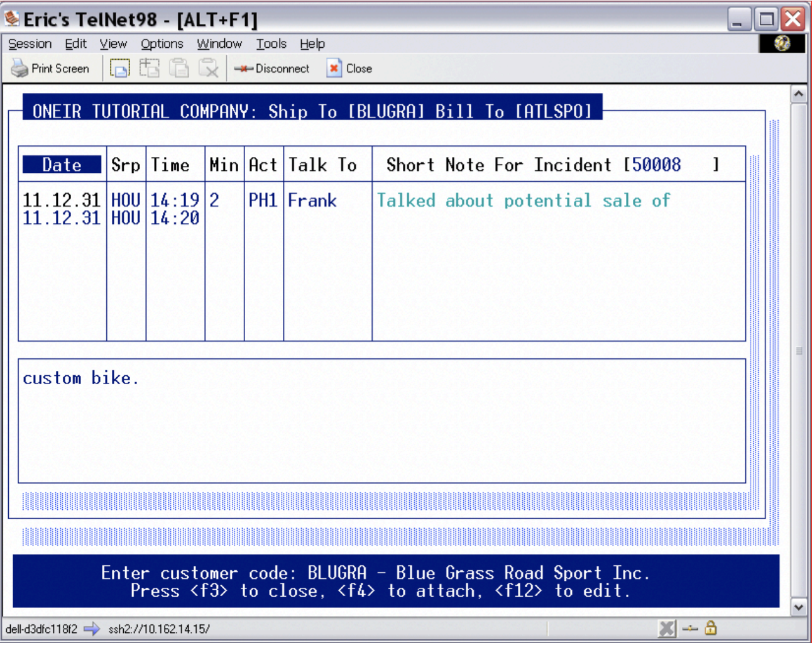Click the Srp column header
Viewport: 812px width, 645px height.
coord(126,165)
